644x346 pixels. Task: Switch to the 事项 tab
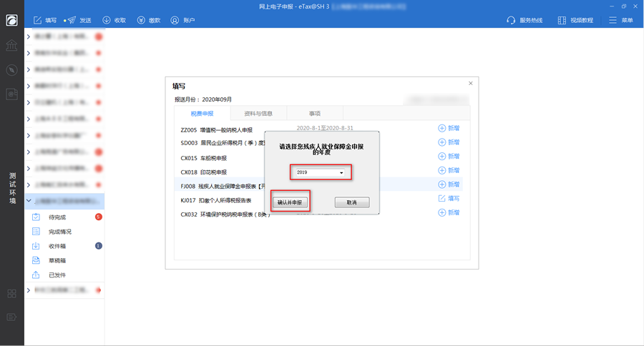[x=315, y=113]
